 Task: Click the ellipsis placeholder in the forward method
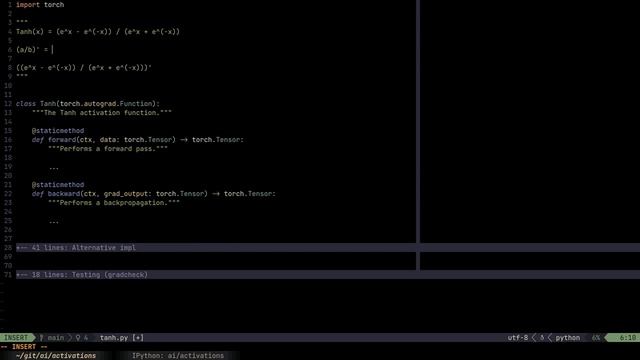point(54,167)
